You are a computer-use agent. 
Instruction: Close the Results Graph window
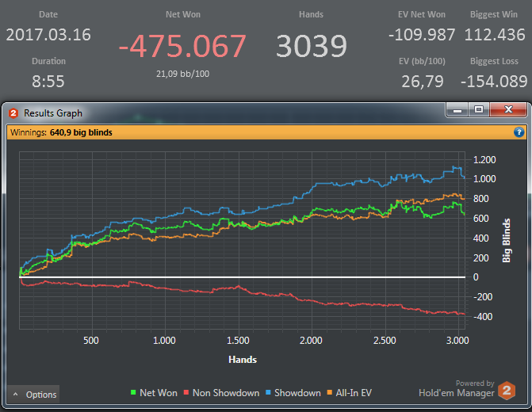tap(508, 109)
